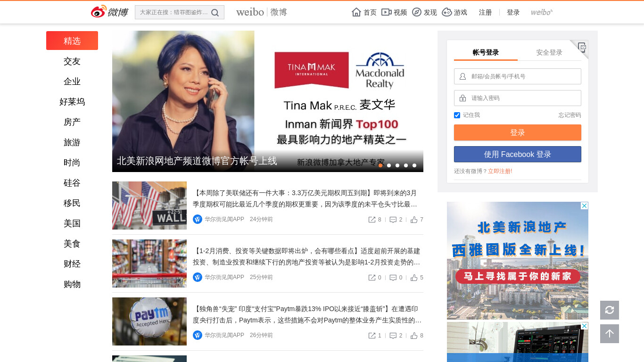Click 华尔街见闻APP avatar on 26分钟前 post
644x362 pixels.
click(198, 335)
